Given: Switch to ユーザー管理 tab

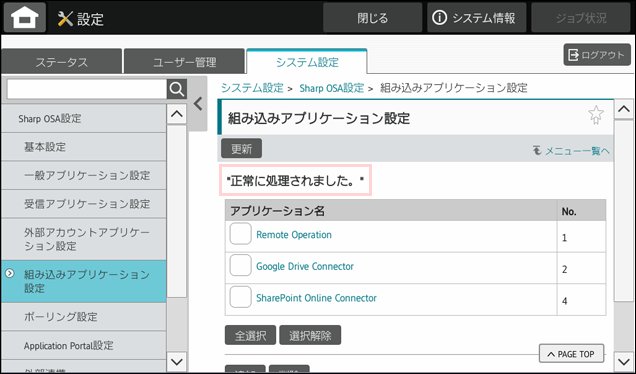Looking at the screenshot, I should [185, 62].
